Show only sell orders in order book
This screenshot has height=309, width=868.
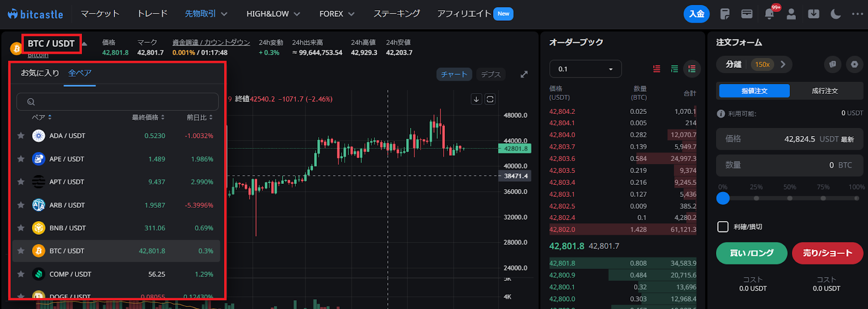tap(656, 69)
